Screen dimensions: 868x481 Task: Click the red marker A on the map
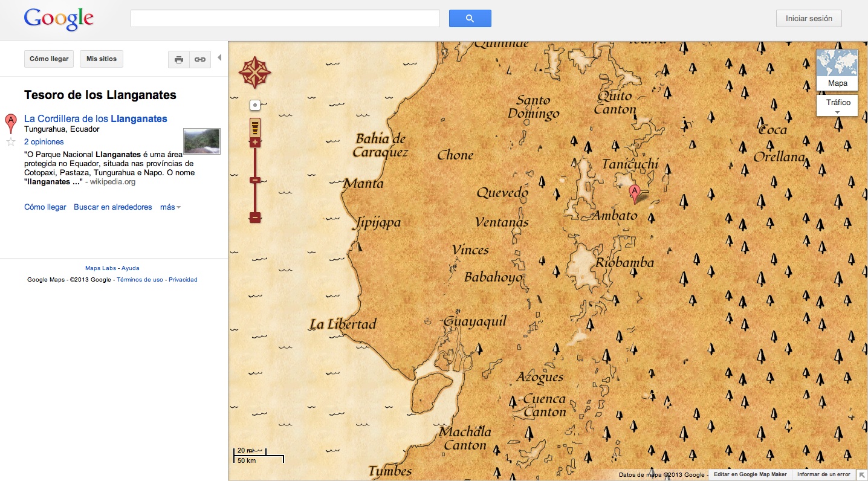[x=634, y=194]
